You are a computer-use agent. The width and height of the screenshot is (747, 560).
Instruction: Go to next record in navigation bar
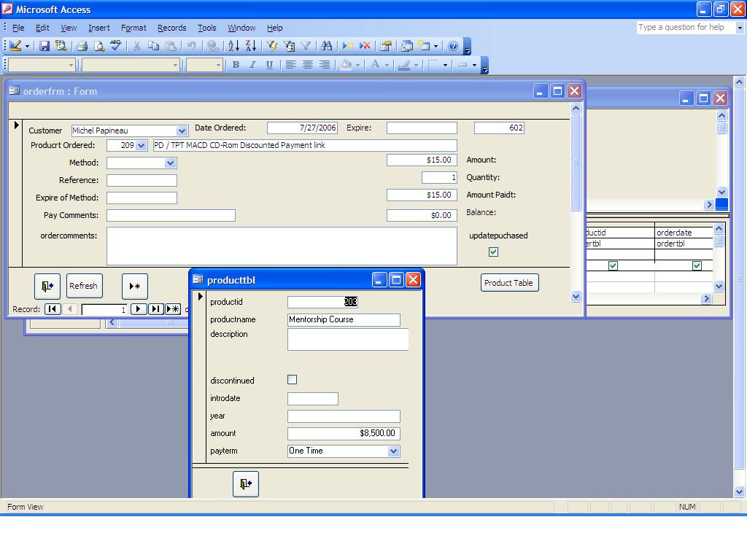(138, 309)
